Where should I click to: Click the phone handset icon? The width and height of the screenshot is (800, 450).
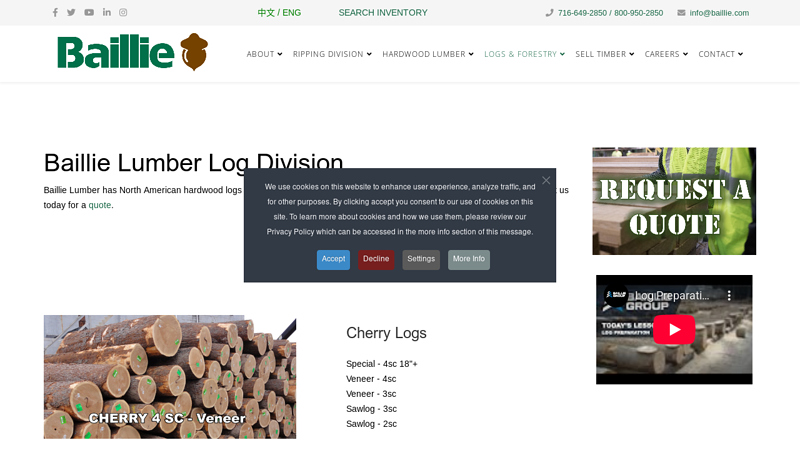pyautogui.click(x=549, y=13)
